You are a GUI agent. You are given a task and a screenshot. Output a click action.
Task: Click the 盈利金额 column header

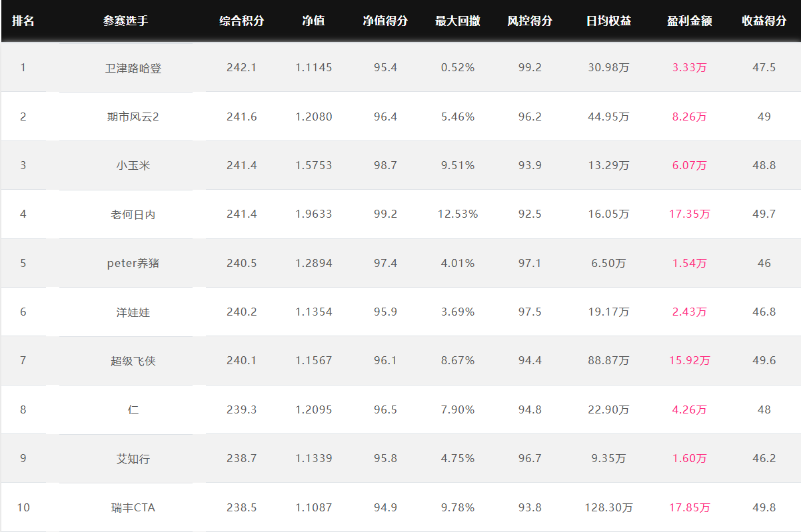[x=690, y=21]
